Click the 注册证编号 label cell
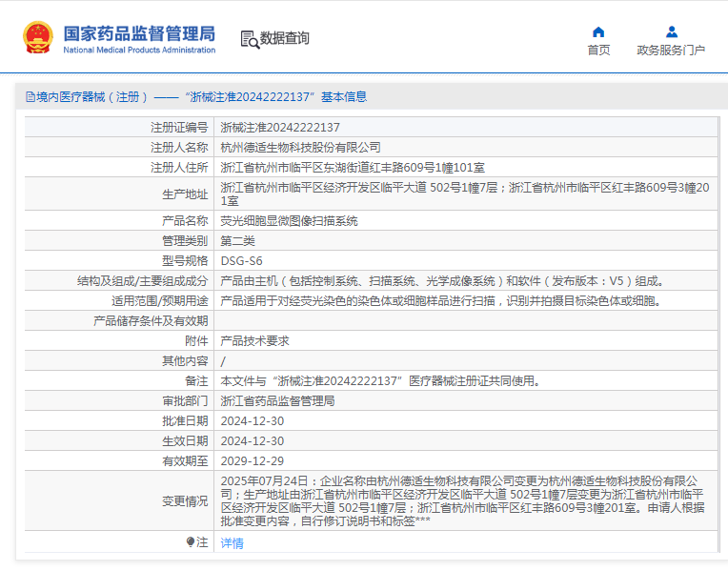Image resolution: width=728 pixels, height=571 pixels. (119, 128)
